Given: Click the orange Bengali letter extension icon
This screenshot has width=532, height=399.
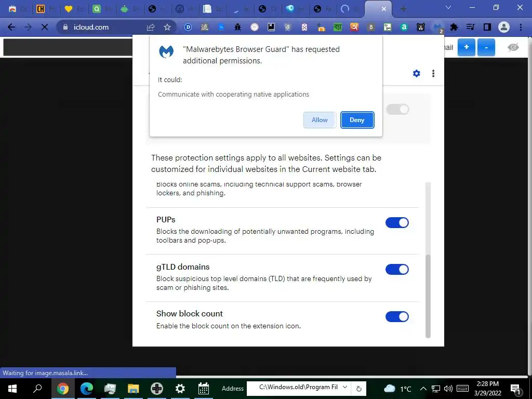Looking at the screenshot, I should point(354,27).
